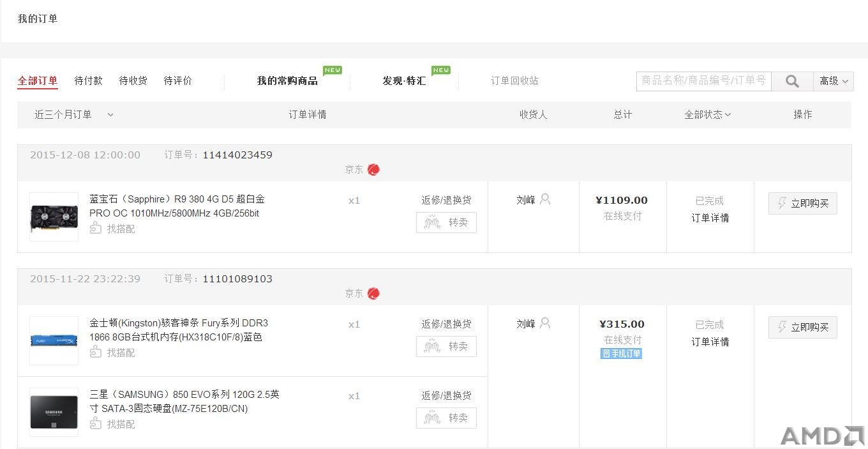Image resolution: width=868 pixels, height=449 pixels.
Task: Click the handshake icon in Kingston's 转卖 button
Action: 432,347
